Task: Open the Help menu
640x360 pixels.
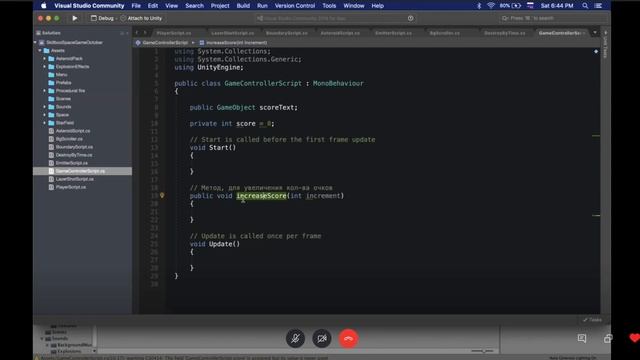Action: pyautogui.click(x=378, y=6)
